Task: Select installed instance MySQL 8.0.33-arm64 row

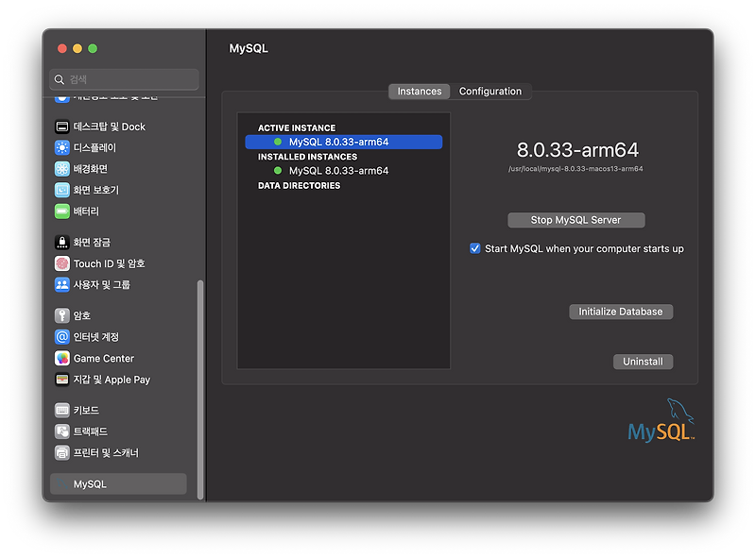Action: (344, 171)
